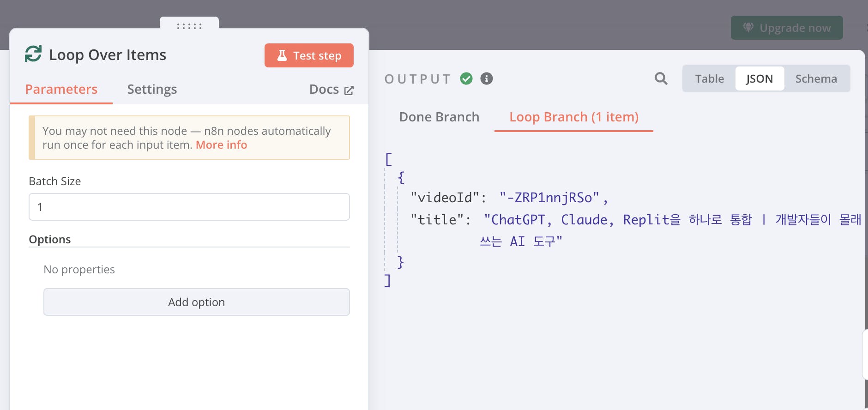Grab the panel drag handle dots

[189, 26]
